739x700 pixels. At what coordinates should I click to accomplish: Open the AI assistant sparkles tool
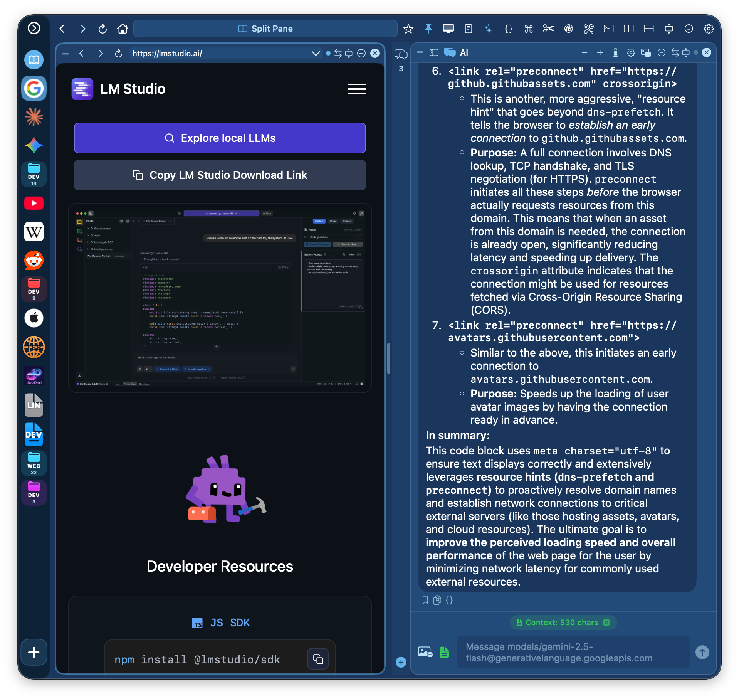(x=489, y=29)
